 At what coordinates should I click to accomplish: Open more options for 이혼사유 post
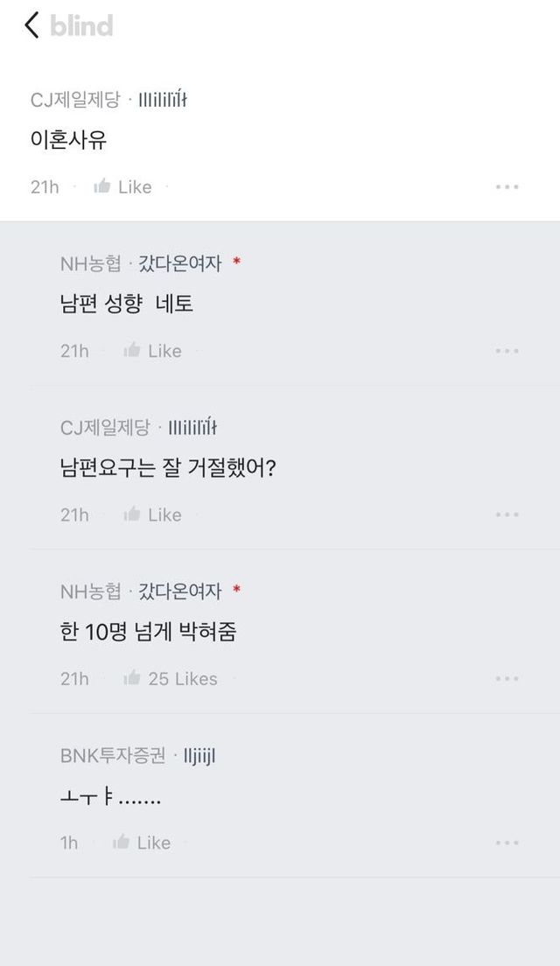pos(507,186)
